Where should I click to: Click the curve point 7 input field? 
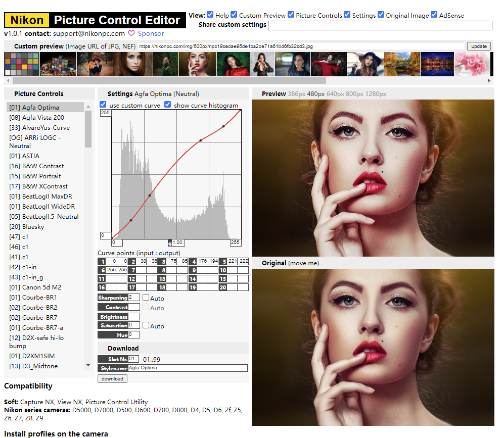[142, 270]
